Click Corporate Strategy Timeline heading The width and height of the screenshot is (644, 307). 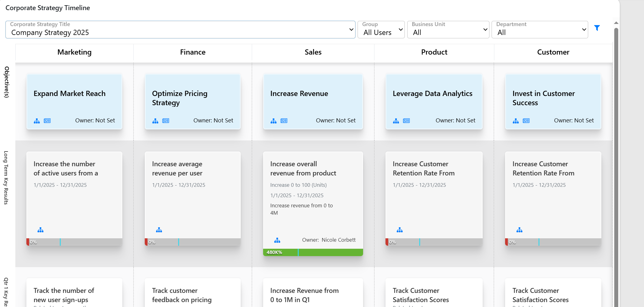[x=48, y=8]
